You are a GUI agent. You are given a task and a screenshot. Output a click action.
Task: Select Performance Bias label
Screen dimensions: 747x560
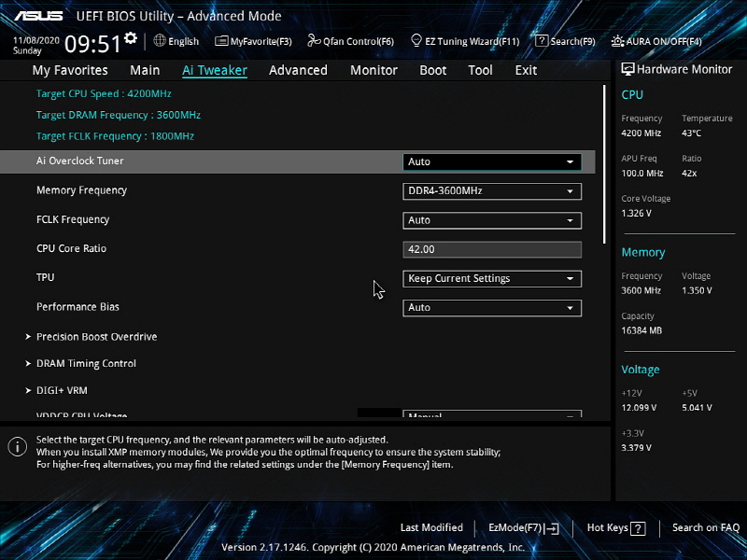(78, 307)
